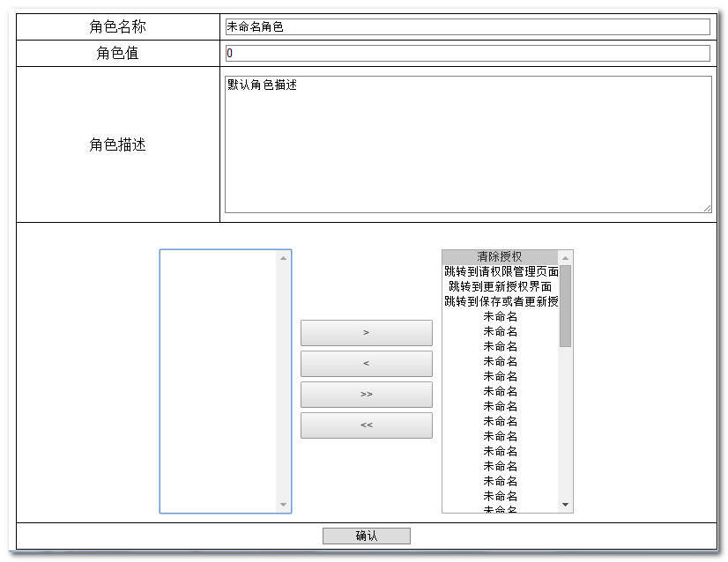Click left list's scroll up arrow
The image size is (728, 562).
[x=283, y=258]
